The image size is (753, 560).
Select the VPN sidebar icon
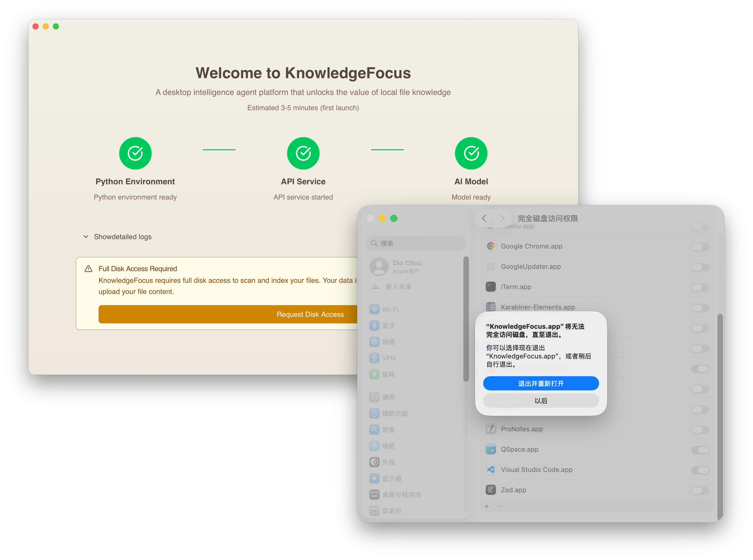pos(374,358)
